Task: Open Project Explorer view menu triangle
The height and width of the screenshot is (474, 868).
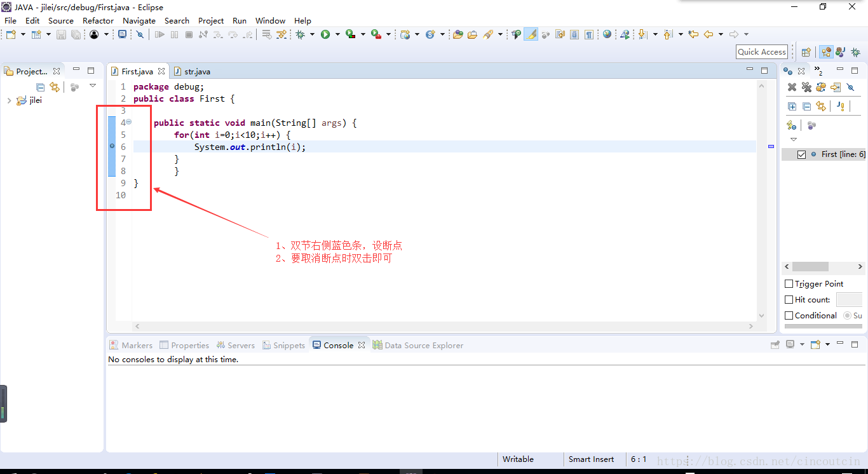Action: 93,86
